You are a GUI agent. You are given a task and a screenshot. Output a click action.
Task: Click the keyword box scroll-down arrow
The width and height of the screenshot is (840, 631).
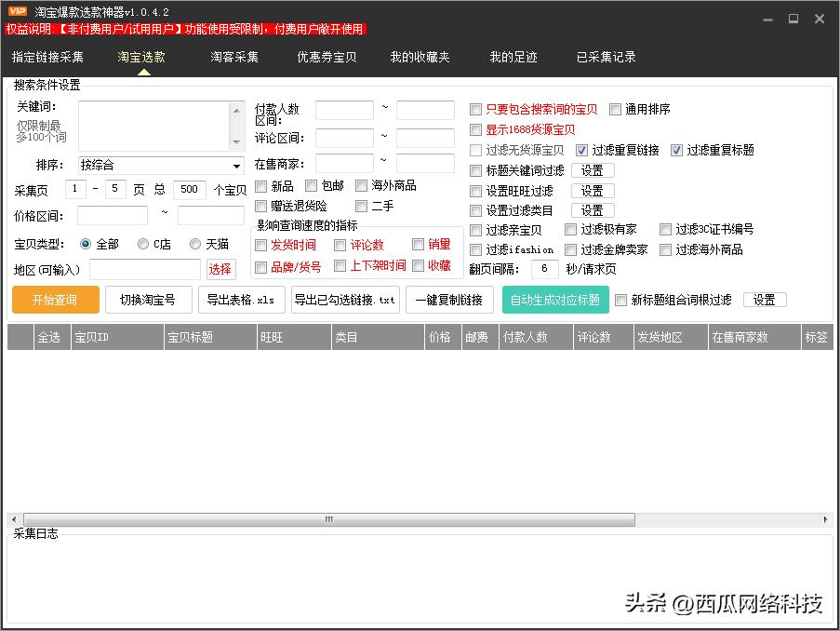click(x=236, y=142)
